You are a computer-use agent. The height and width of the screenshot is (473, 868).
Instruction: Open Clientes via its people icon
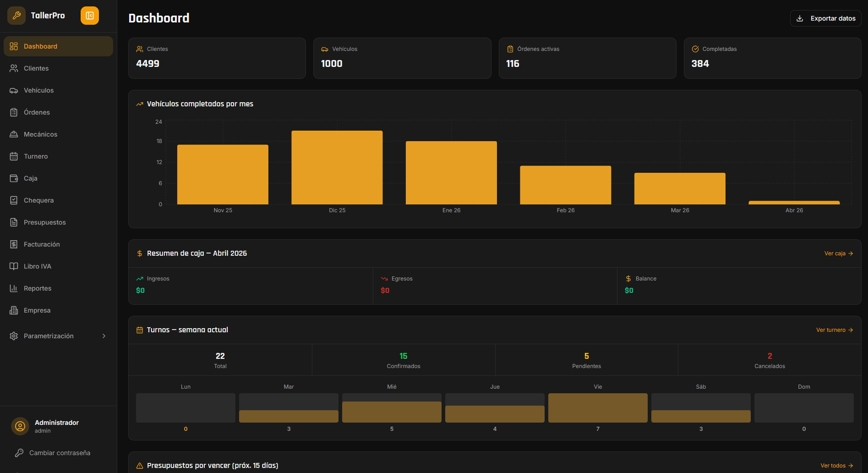14,68
